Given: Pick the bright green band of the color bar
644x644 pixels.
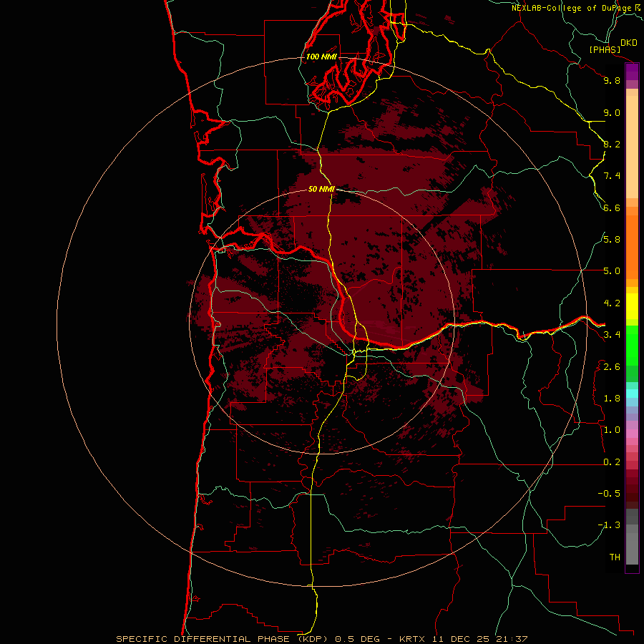Looking at the screenshot, I should pos(632,345).
